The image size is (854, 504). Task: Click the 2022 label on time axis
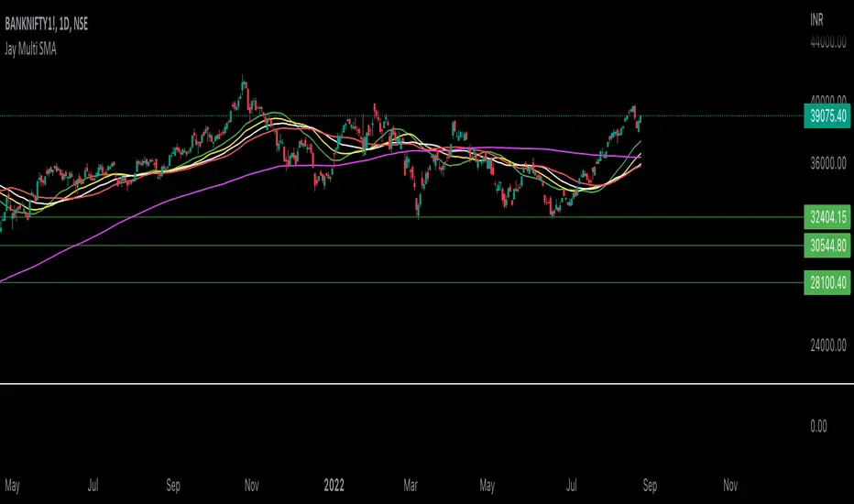(x=334, y=485)
